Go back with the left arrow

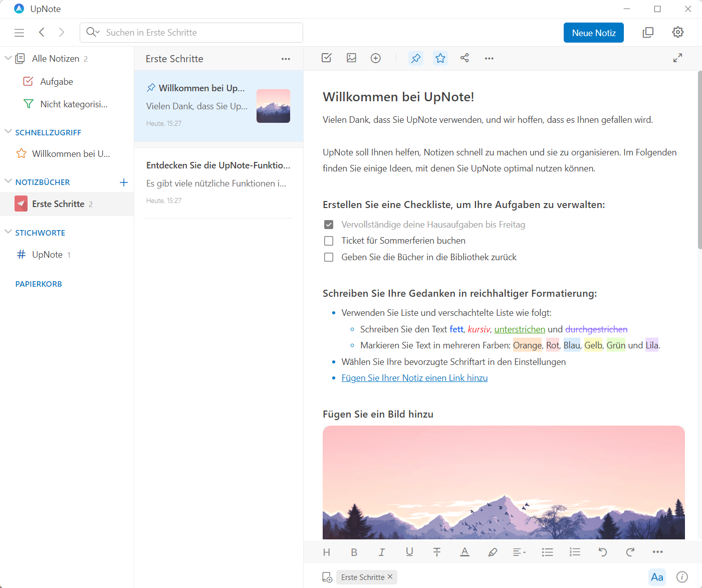[x=42, y=33]
